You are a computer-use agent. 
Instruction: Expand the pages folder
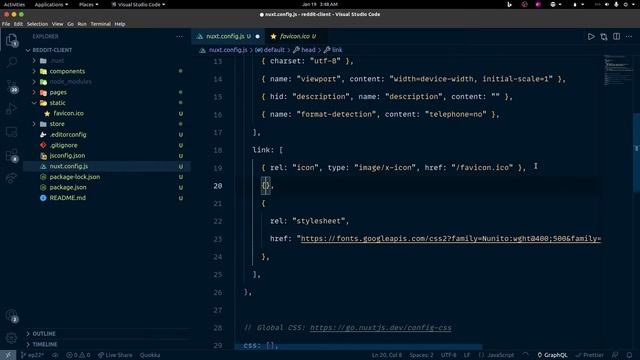point(58,92)
